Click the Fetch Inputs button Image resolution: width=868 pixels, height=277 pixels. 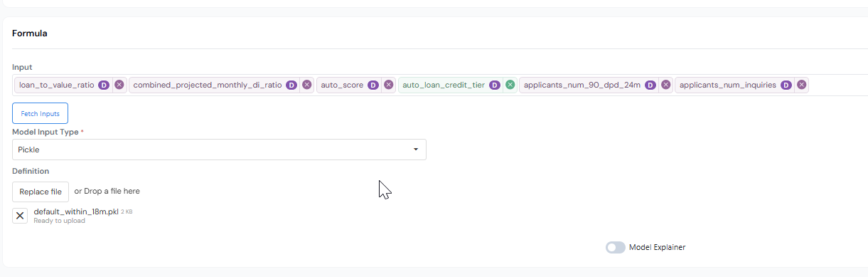pos(40,113)
